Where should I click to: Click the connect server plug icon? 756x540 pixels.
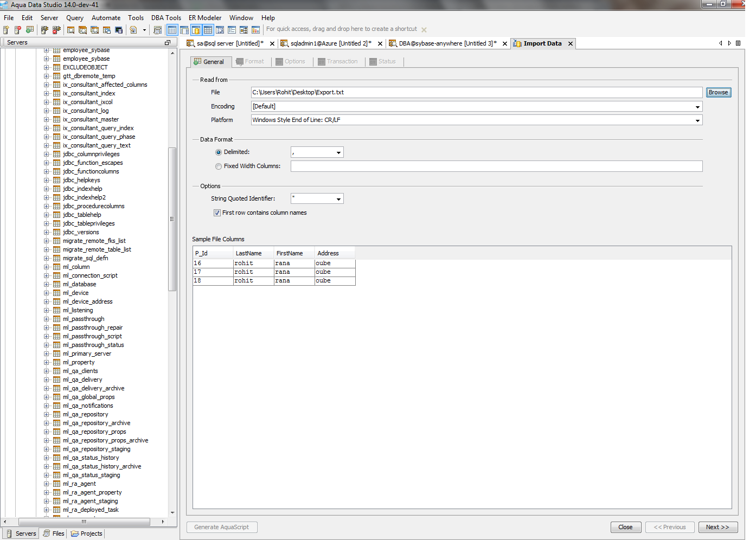pyautogui.click(x=44, y=30)
